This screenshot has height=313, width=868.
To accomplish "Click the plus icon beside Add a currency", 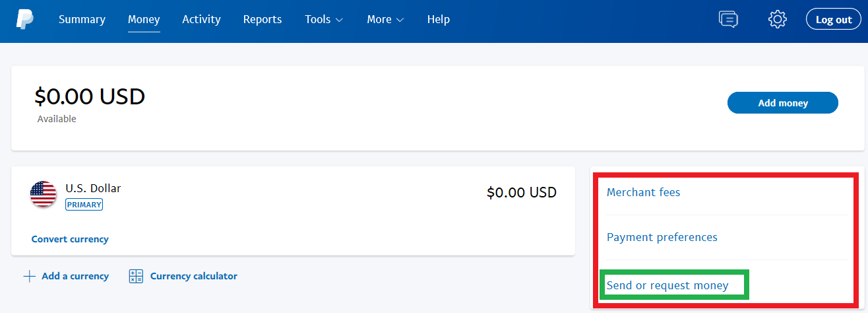I will tap(29, 276).
